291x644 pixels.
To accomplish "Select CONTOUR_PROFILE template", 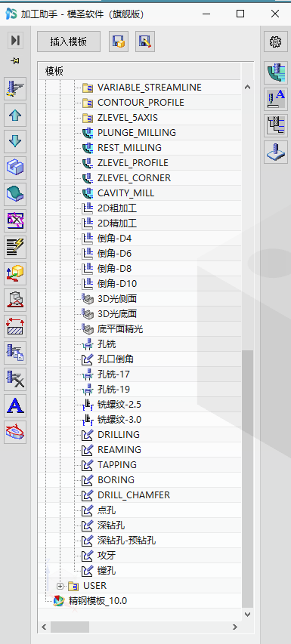I will [x=141, y=103].
